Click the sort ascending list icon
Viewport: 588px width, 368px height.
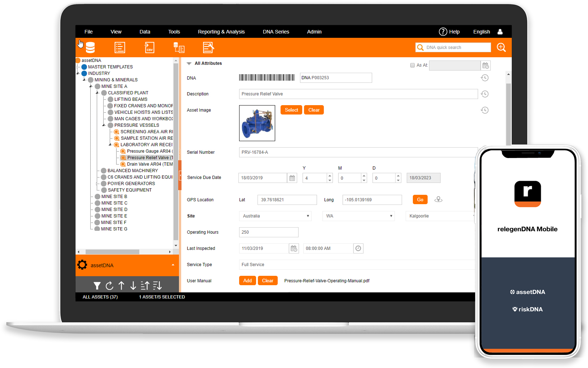tap(145, 286)
